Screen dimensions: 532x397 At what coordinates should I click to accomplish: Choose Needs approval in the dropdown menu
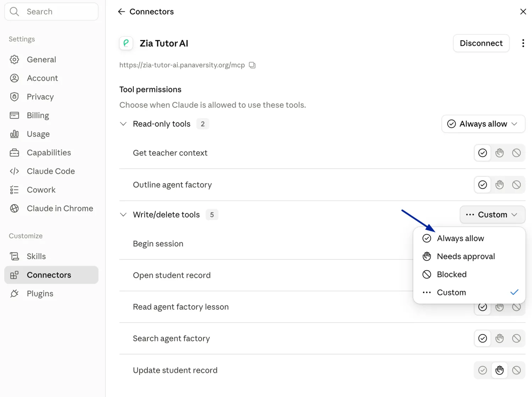pos(469,256)
